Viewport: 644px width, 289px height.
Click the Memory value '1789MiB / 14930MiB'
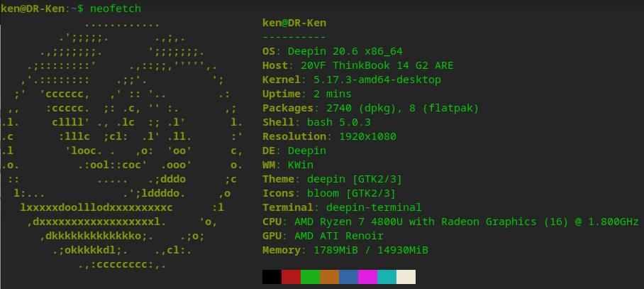click(371, 251)
